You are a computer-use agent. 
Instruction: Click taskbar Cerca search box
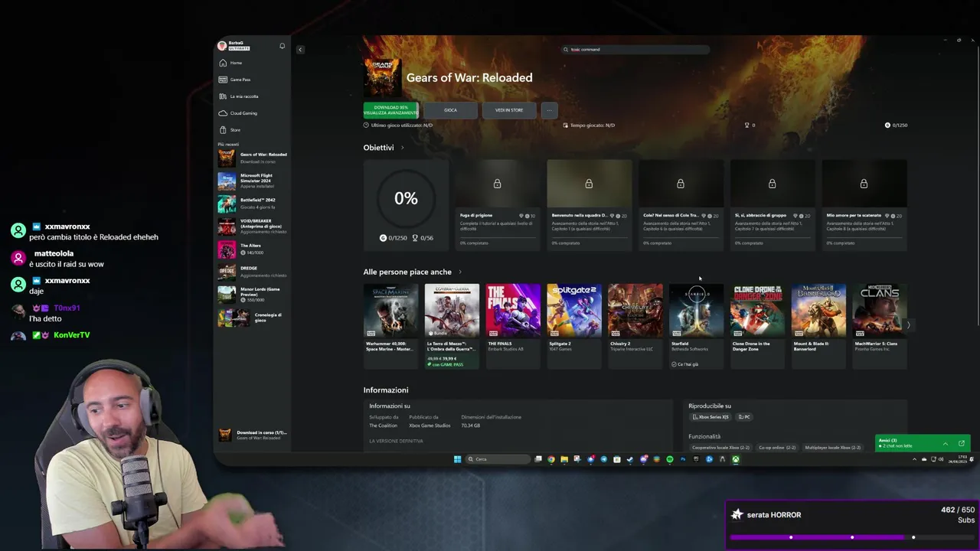coord(498,459)
